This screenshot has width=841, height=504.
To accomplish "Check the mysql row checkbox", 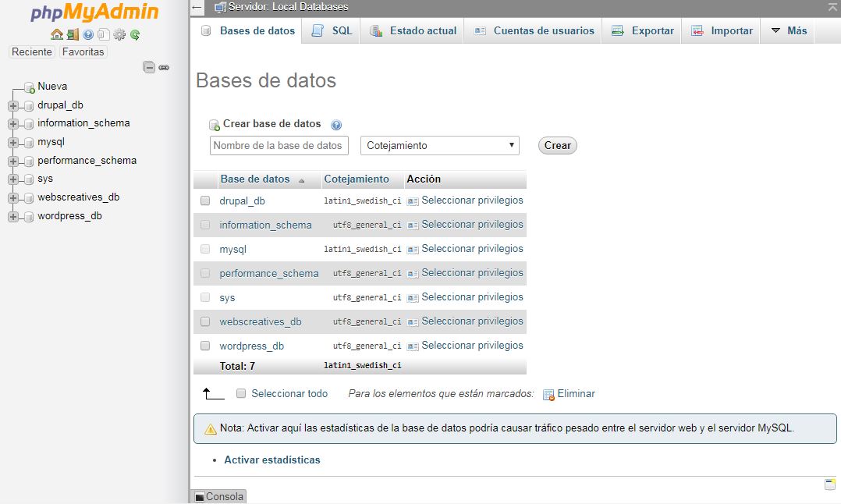I will pos(205,249).
